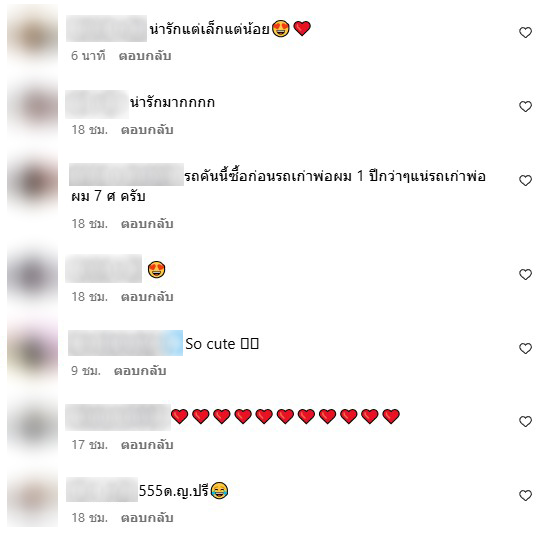Tap the heart beside the 'รถคันนี้ซื้อก่อน' comment

tap(525, 180)
